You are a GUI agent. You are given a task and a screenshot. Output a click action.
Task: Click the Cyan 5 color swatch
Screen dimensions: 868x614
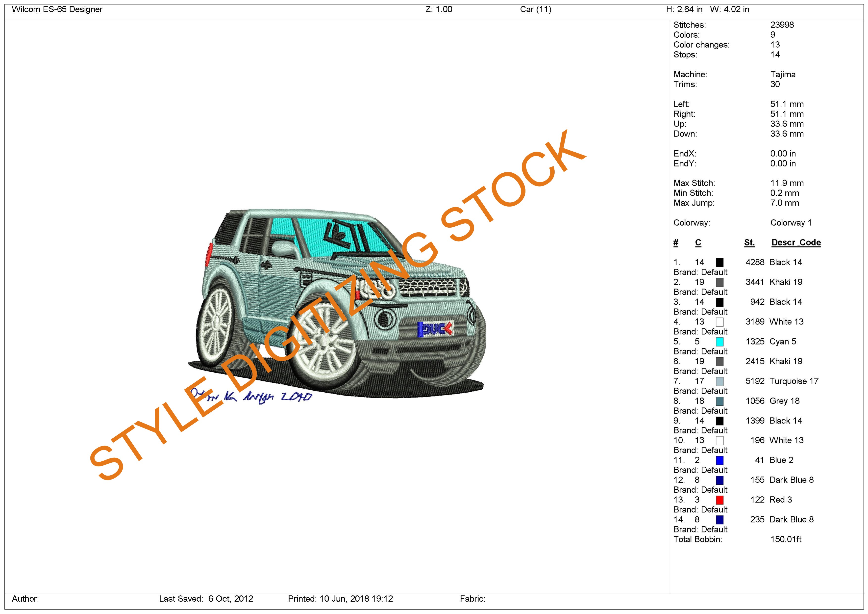point(719,342)
